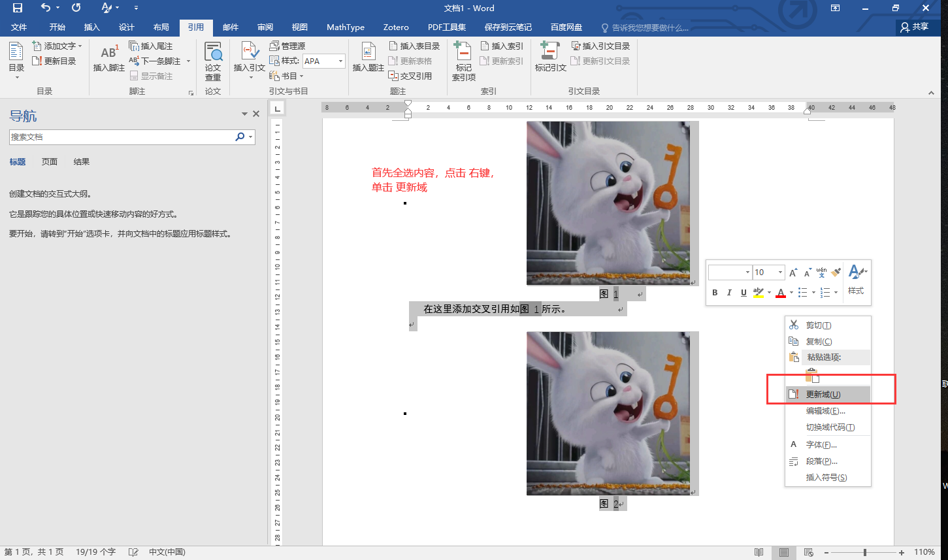Open navigation pane options dropdown arrow
This screenshot has height=560, width=948.
click(x=245, y=114)
